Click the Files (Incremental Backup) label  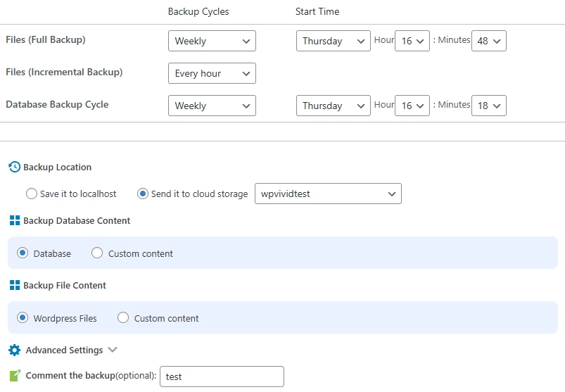[64, 72]
